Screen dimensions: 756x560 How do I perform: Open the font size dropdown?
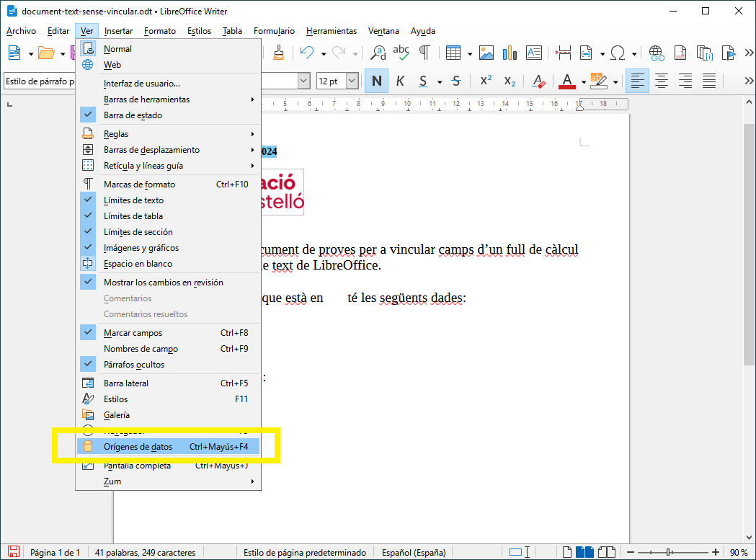[x=352, y=81]
